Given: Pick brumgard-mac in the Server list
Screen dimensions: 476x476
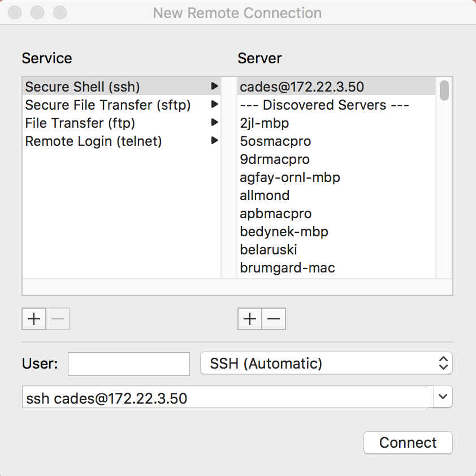Looking at the screenshot, I should point(287,268).
